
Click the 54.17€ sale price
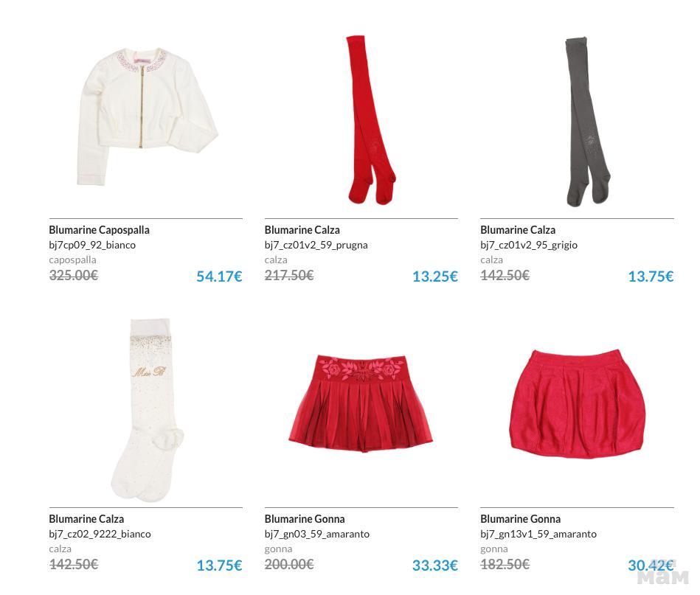coord(219,276)
